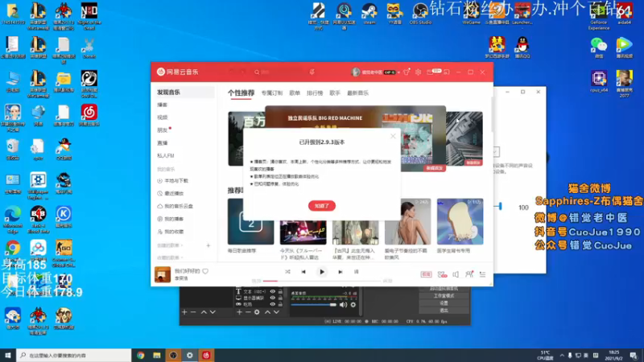Switch to 最新音乐 tab

pos(357,93)
